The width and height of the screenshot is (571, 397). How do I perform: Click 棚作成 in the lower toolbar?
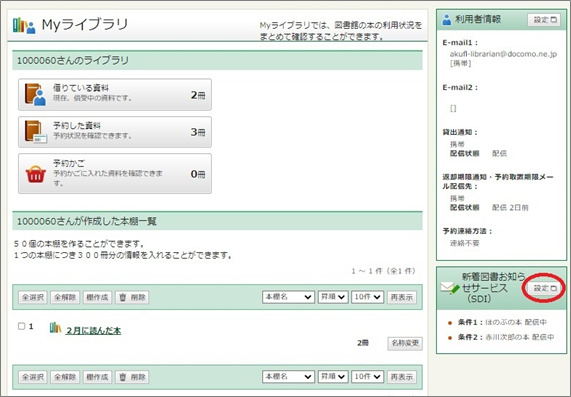[x=97, y=377]
